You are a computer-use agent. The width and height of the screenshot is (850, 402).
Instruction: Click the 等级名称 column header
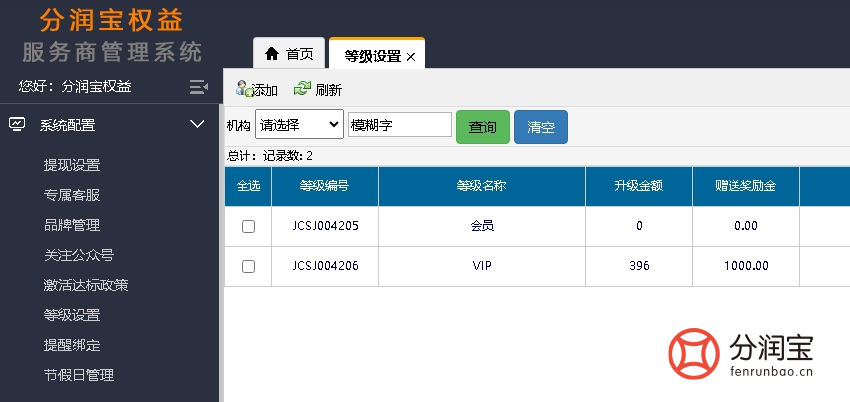point(482,186)
